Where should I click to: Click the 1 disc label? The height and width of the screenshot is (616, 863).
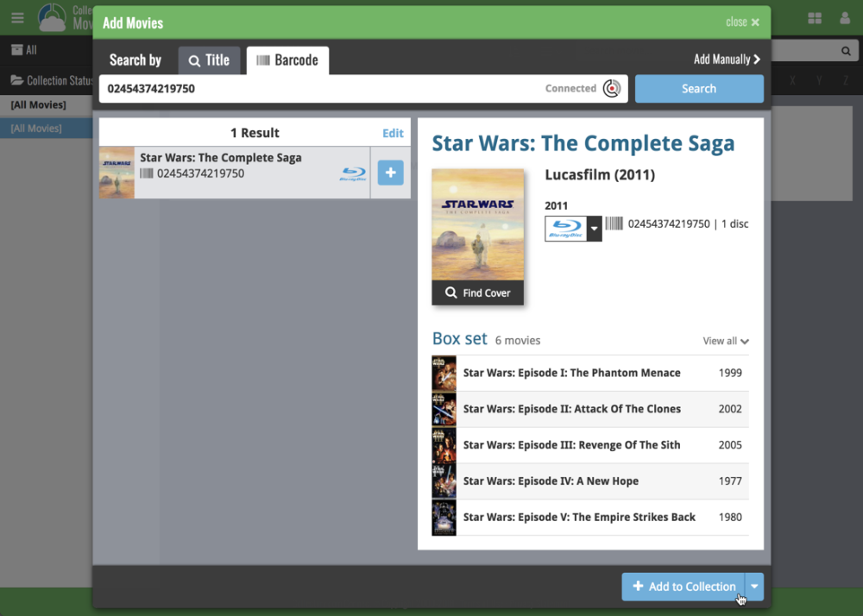coord(734,223)
